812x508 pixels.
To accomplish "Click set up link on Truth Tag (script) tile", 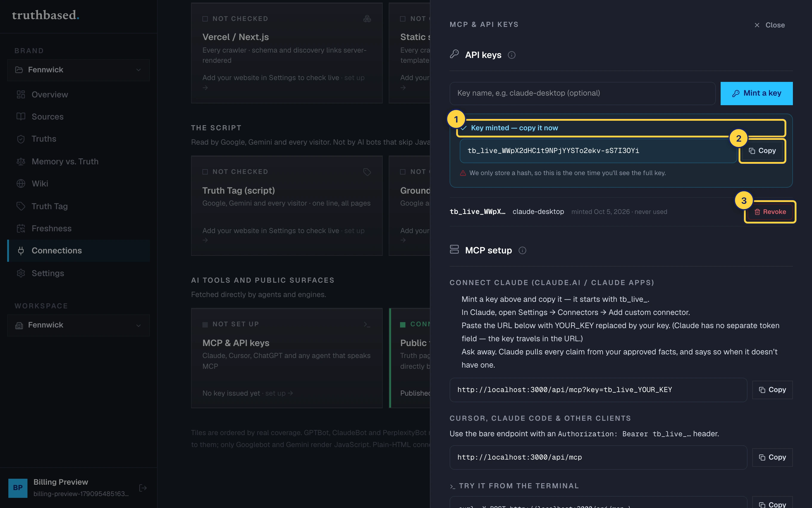I will (x=354, y=231).
